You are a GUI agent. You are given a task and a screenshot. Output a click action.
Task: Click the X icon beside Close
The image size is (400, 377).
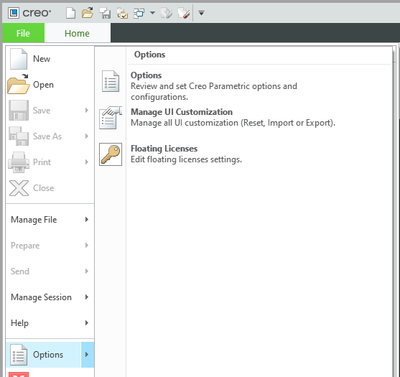[x=19, y=188]
